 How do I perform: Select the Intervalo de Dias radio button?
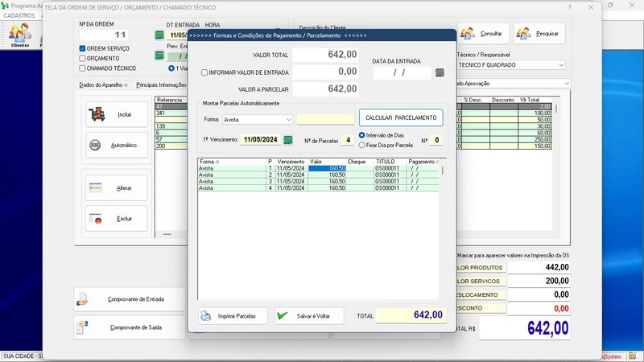[x=362, y=135]
